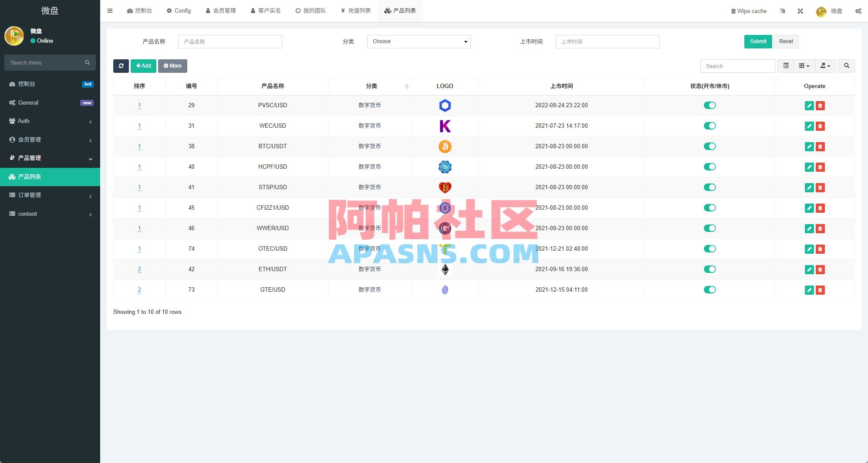
Task: Collapse the 产品管理 sidebar menu
Action: 50,158
